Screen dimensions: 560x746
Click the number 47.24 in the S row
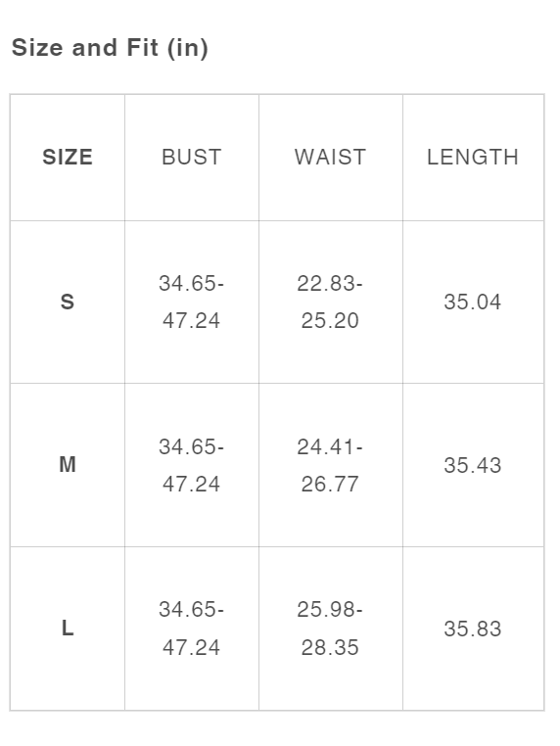(x=191, y=321)
